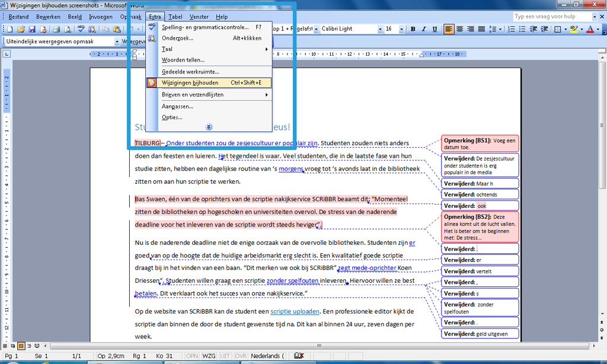607x364 pixels.
Task: Click the horizontal scrollbar thumb
Action: [x=320, y=346]
